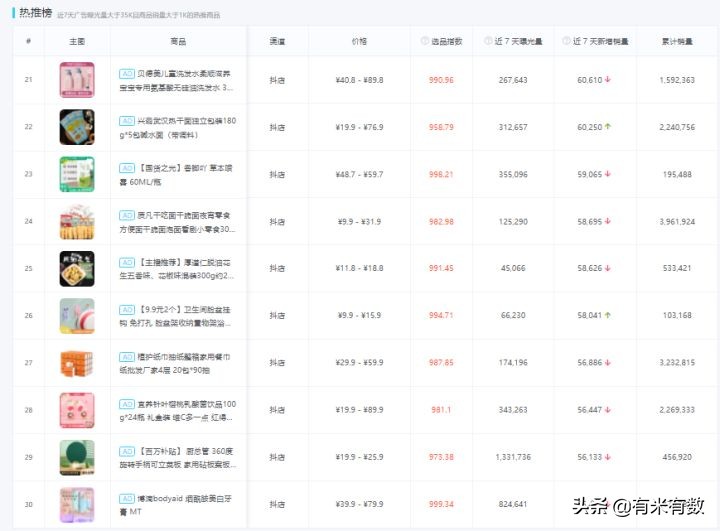Open the row 27 orange tissue boxes thumbnail
Image resolution: width=720 pixels, height=531 pixels.
(77, 363)
